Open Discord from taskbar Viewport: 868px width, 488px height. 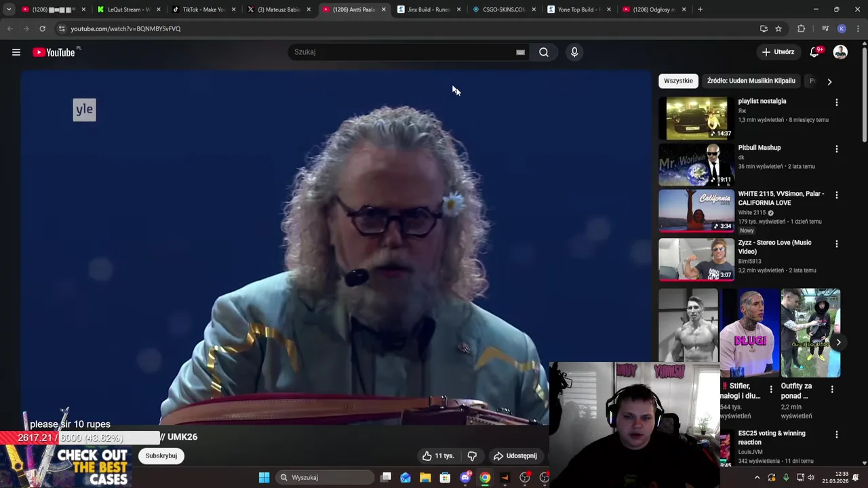point(465,478)
